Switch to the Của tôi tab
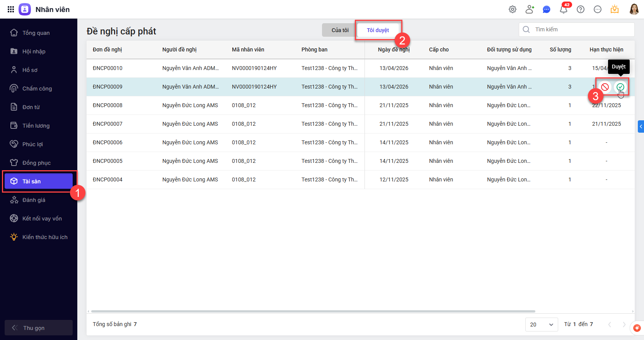The height and width of the screenshot is (340, 644). 340,30
